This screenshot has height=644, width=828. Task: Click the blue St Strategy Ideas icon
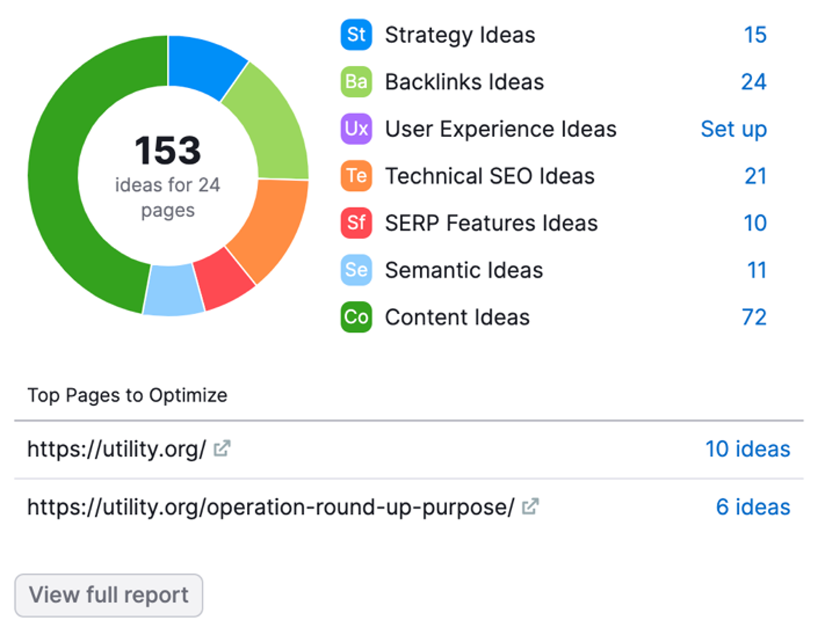click(356, 35)
